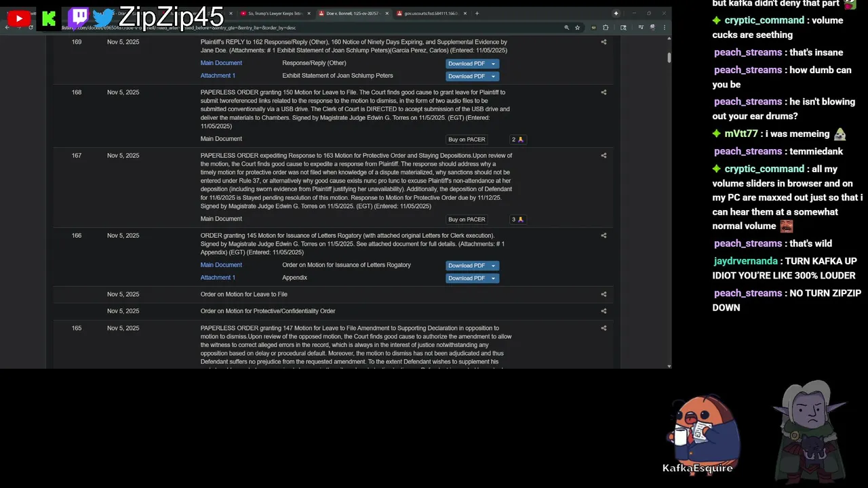Screen dimensions: 868x488
Task: Click the 'Response/Reply (Other)' document description
Action: click(x=314, y=63)
